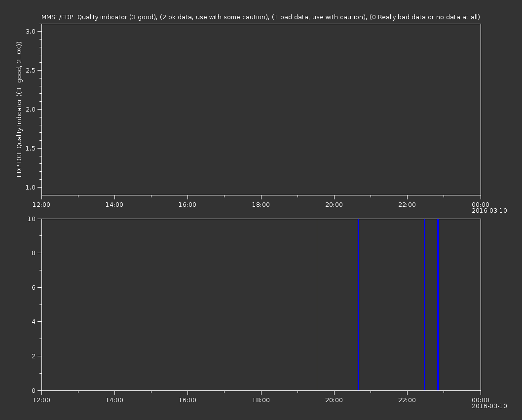The image size is (522, 420).
Task: Click the 10 tick label on the bottom plot
Action: (x=32, y=219)
